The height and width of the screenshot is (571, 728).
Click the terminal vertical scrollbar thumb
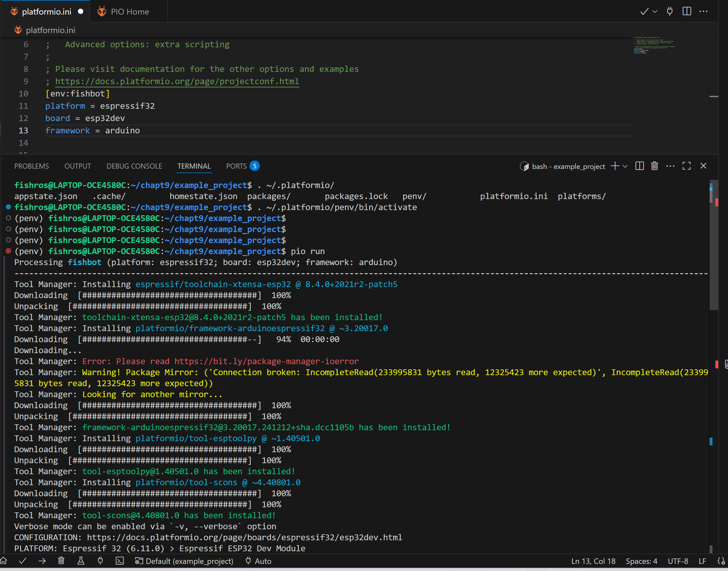(x=713, y=246)
